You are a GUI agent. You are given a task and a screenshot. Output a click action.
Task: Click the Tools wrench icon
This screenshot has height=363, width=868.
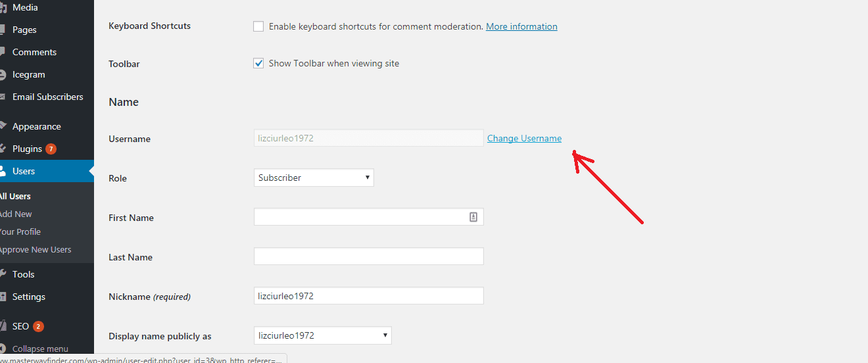click(x=3, y=274)
